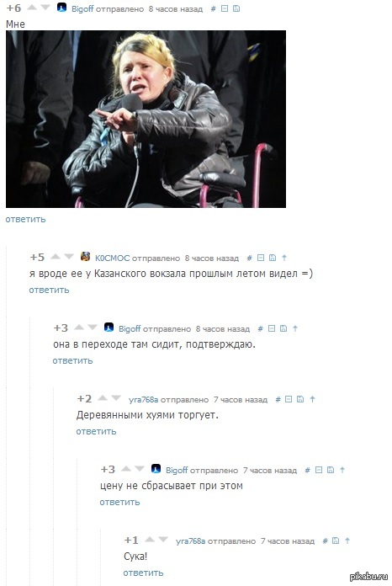Screen dimensions: 392x586
Task: Reply under the top comment image
Action: 25,219
